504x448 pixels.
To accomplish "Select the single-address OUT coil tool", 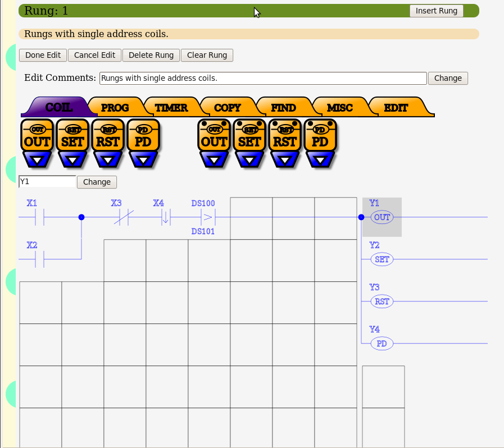I will pyautogui.click(x=37, y=136).
